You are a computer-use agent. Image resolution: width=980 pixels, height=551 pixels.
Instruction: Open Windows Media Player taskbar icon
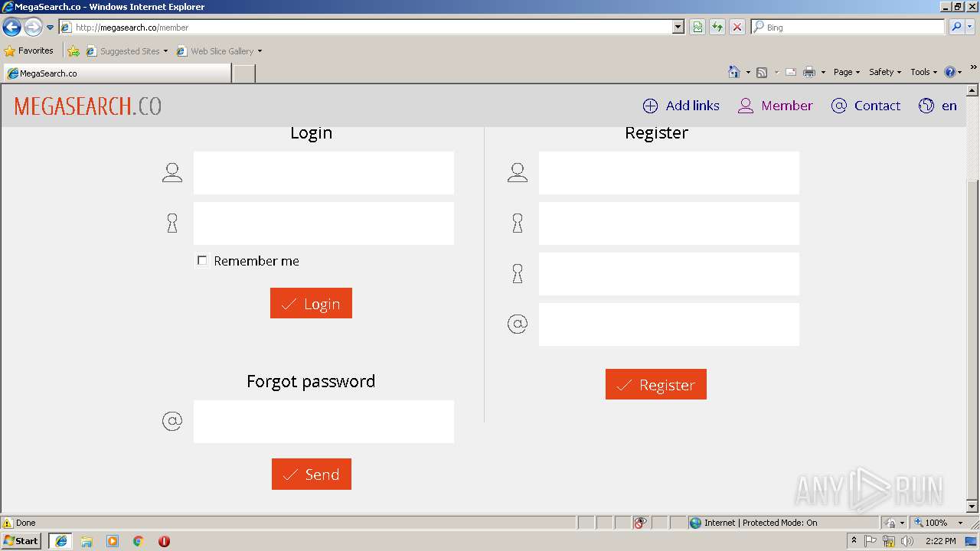tap(113, 541)
